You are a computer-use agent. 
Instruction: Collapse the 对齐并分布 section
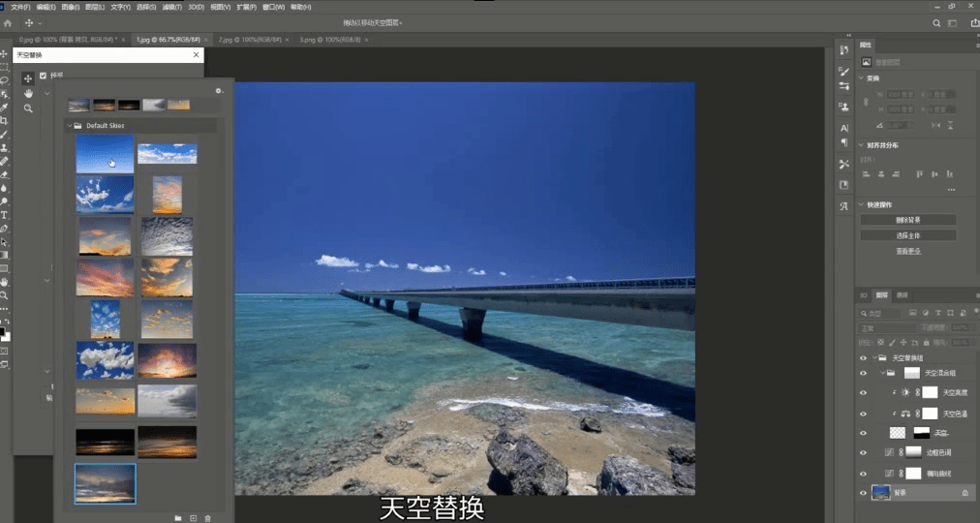pos(861,145)
